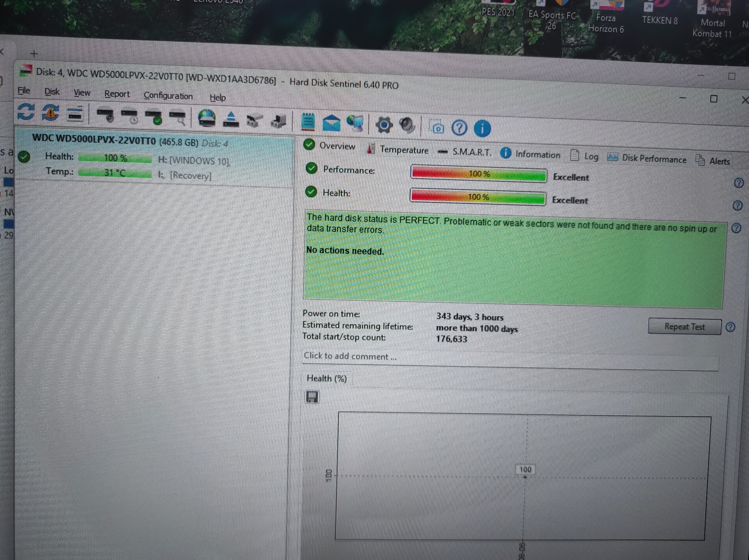Open the View menu
The width and height of the screenshot is (749, 560).
click(x=82, y=93)
